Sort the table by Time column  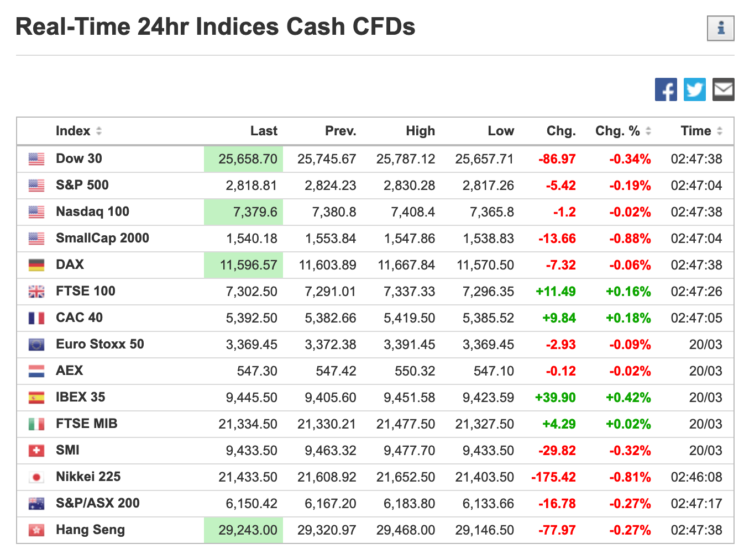719,131
